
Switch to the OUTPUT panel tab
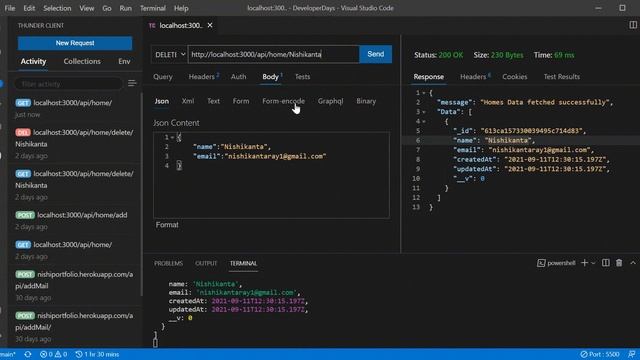[206, 264]
